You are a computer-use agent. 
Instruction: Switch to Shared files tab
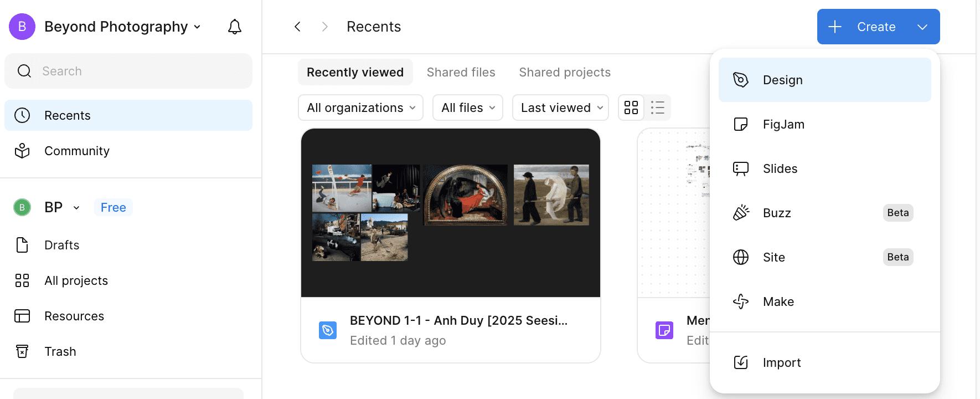(x=461, y=72)
